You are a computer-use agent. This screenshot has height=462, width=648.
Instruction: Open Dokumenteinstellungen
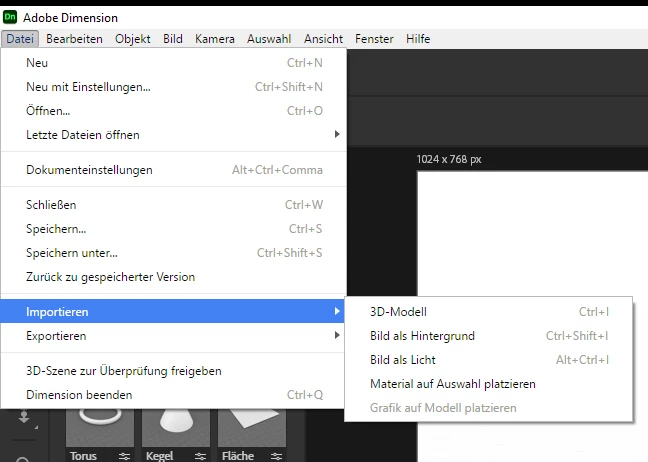[x=173, y=170]
